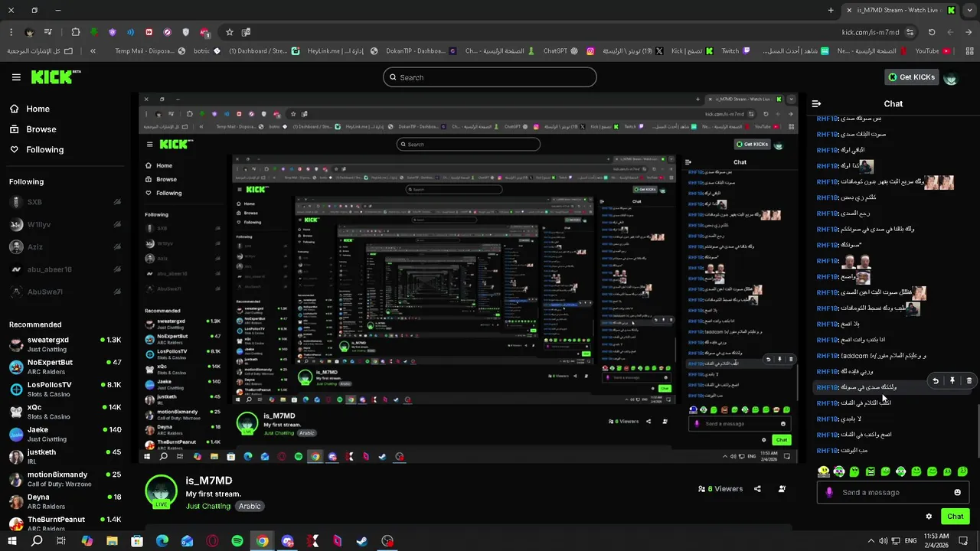980x551 pixels.
Task: Insert the first yellow quick emote
Action: click(824, 471)
